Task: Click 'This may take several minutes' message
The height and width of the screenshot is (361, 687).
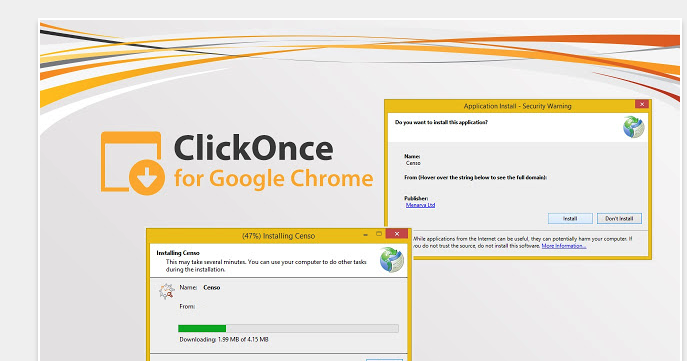Action: pyautogui.click(x=266, y=265)
